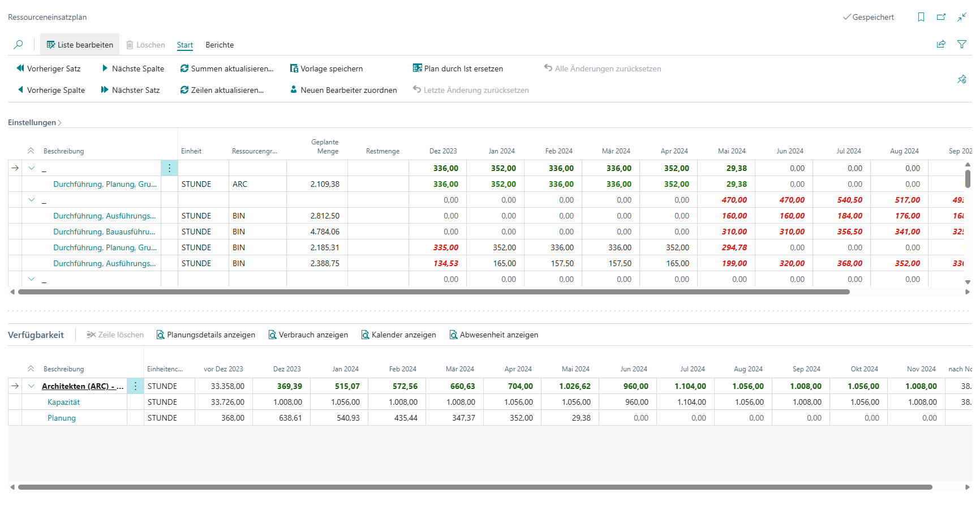Switch to the Start tab
980x505 pixels.
pos(185,45)
